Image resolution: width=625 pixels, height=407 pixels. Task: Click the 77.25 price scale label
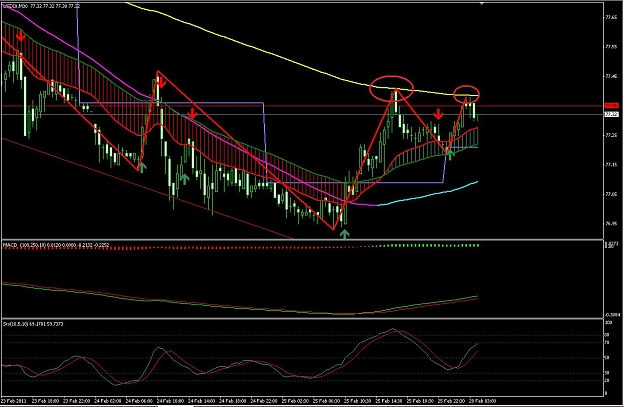point(611,136)
